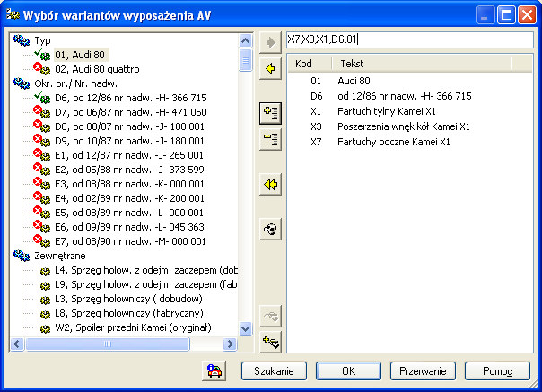Image resolution: width=542 pixels, height=392 pixels.
Task: Click the Typ category label
Action: (42, 40)
